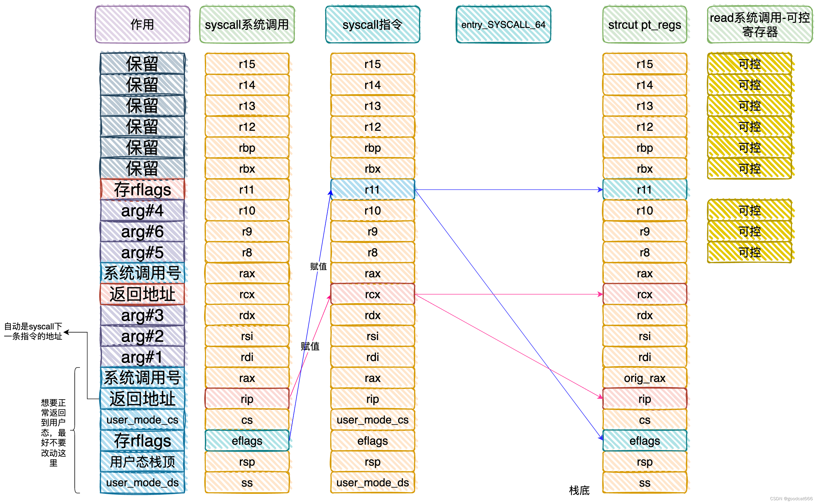Click the teal r11 box in pt_regs column
Image resolution: width=817 pixels, height=504 pixels.
coord(645,189)
